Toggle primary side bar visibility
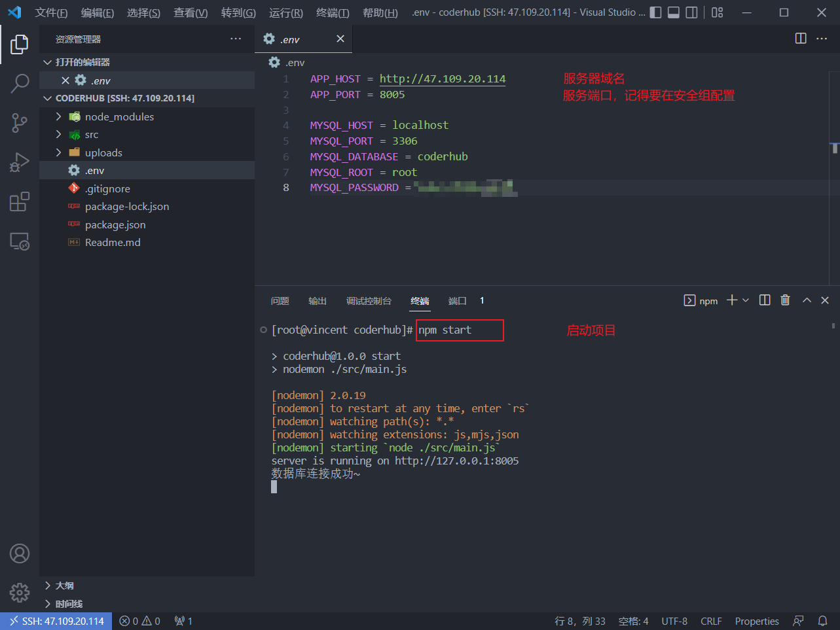 655,12
